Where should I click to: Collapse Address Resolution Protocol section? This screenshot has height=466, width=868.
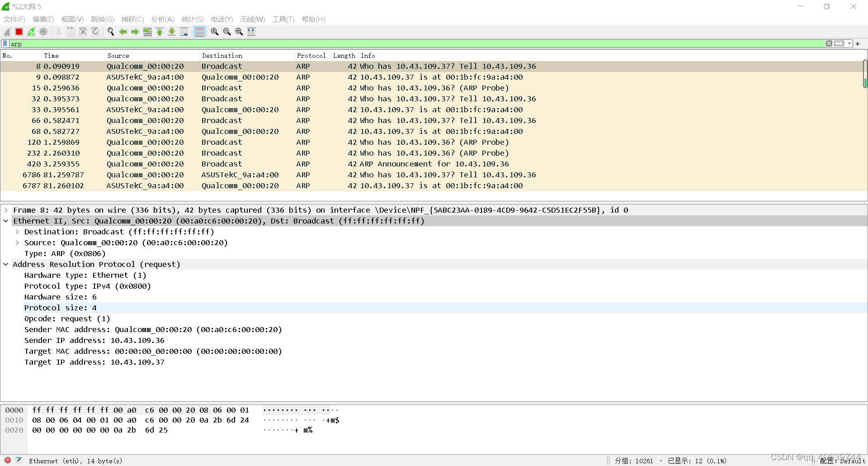6,264
